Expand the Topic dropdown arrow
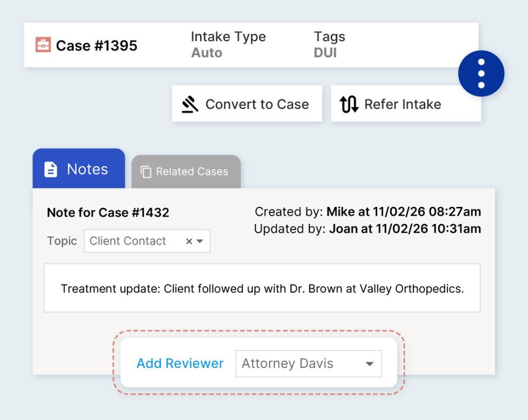Image resolution: width=528 pixels, height=420 pixels. [200, 241]
